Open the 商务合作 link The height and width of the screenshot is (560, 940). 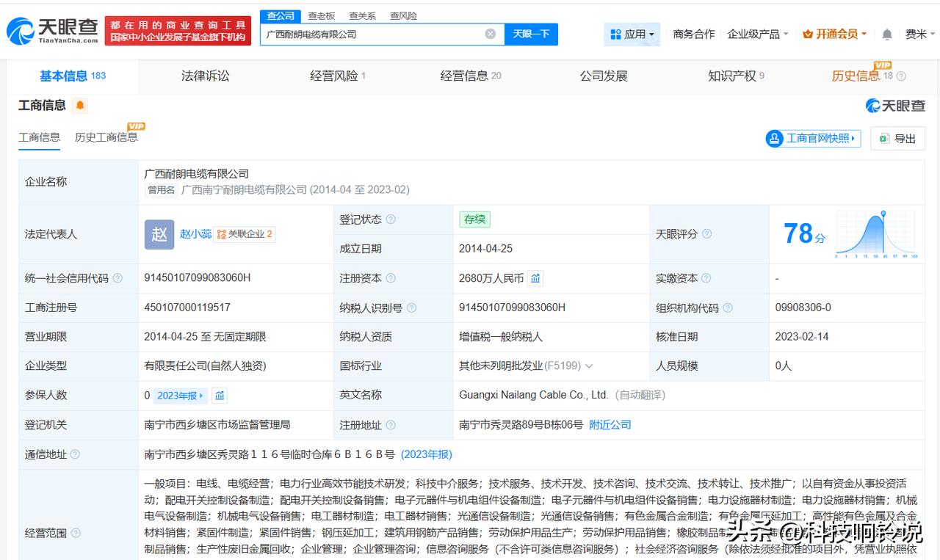click(x=694, y=34)
